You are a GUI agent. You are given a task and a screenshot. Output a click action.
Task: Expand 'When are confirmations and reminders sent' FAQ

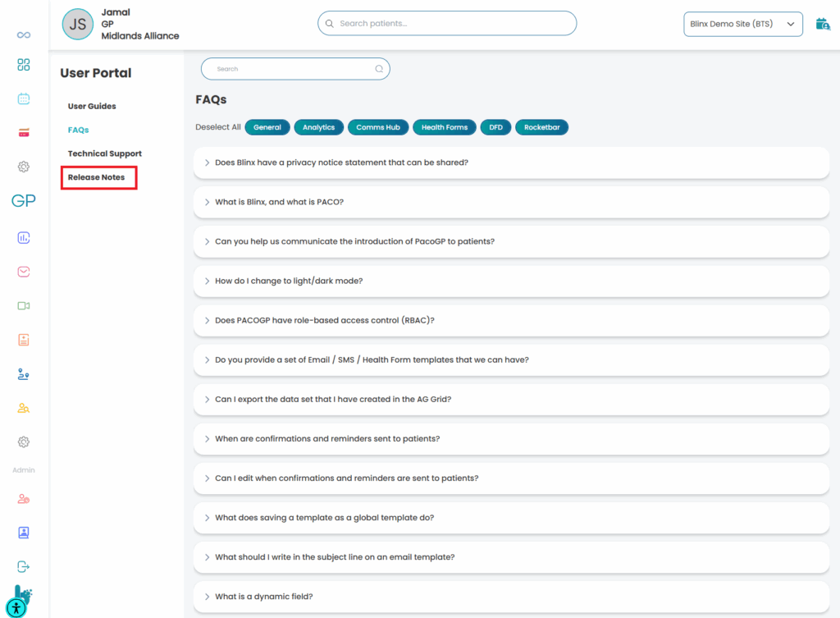(512, 438)
